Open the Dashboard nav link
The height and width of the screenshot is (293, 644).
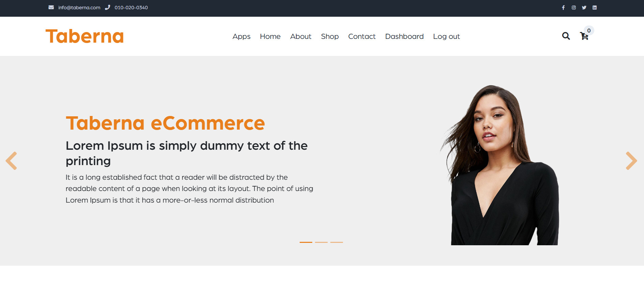click(x=404, y=36)
